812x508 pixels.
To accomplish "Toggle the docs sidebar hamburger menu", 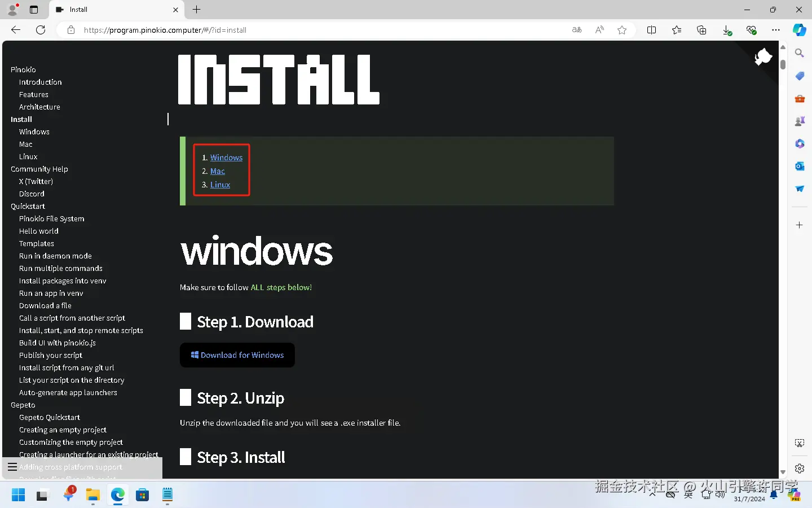I will click(x=12, y=467).
